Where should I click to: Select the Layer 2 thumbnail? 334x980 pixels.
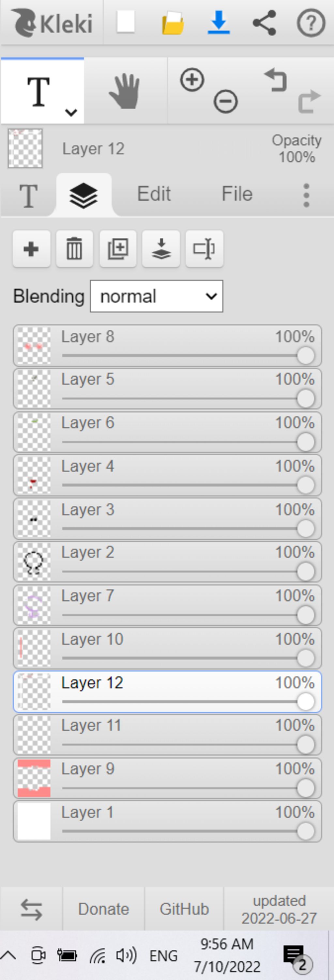[34, 562]
